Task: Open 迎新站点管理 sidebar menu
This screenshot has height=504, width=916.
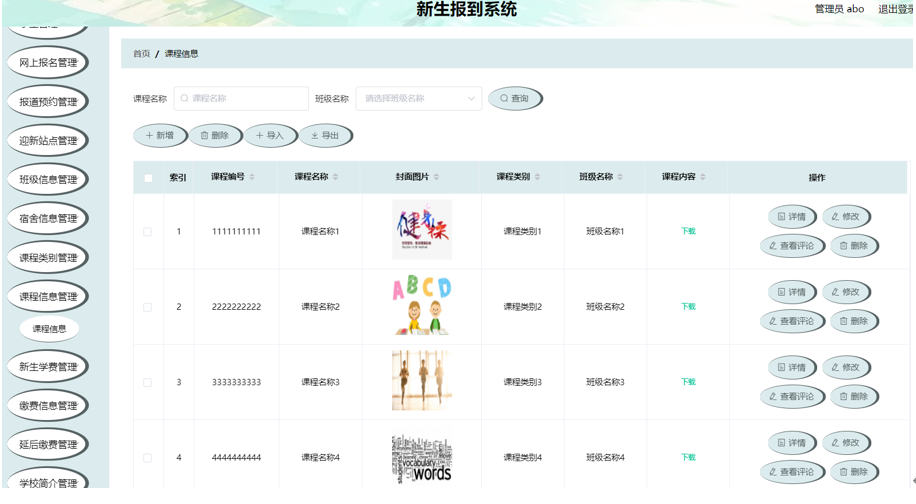Action: click(x=48, y=141)
